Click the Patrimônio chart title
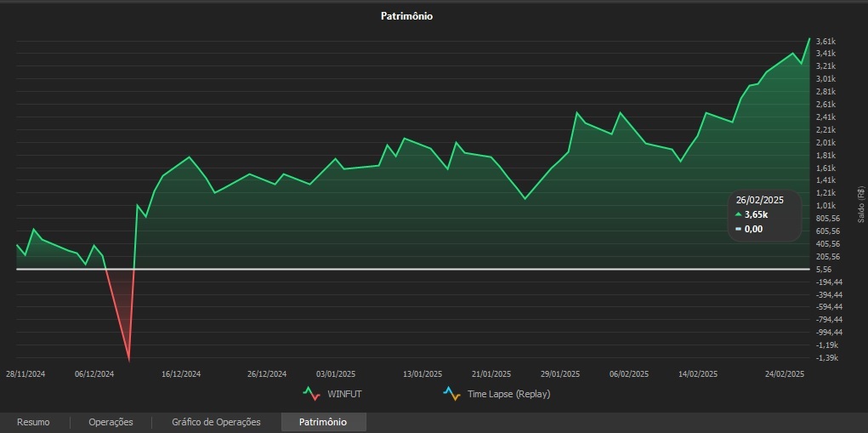The width and height of the screenshot is (868, 433). 406,16
